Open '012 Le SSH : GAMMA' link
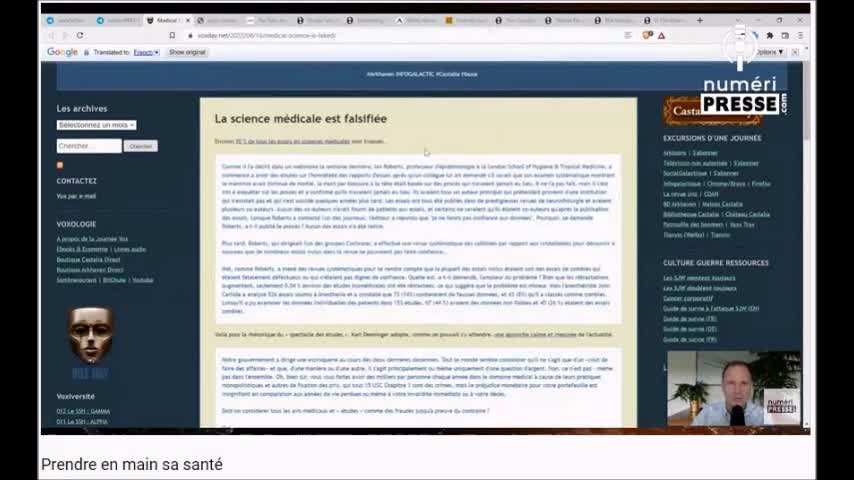Screen dimensions: 854x480 pyautogui.click(x=83, y=411)
